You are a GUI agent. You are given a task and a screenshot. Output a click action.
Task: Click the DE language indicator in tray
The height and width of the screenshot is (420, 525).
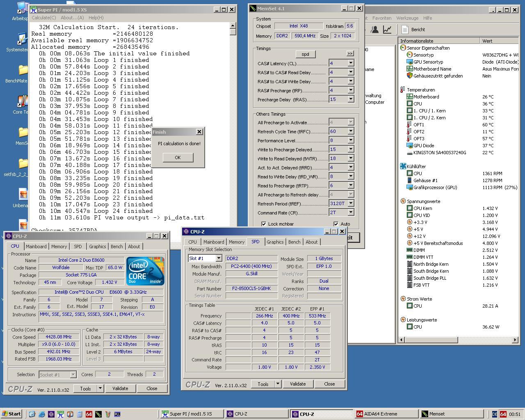495,414
